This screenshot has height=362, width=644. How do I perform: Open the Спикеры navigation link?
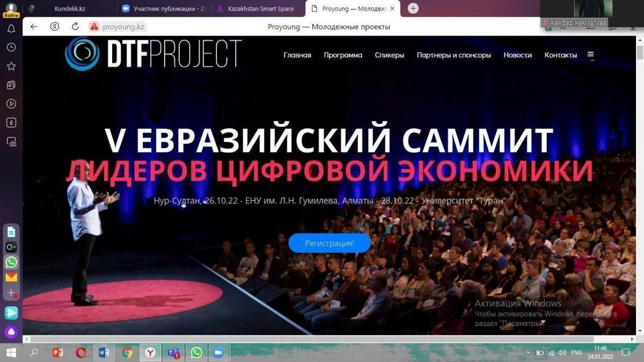pos(389,55)
